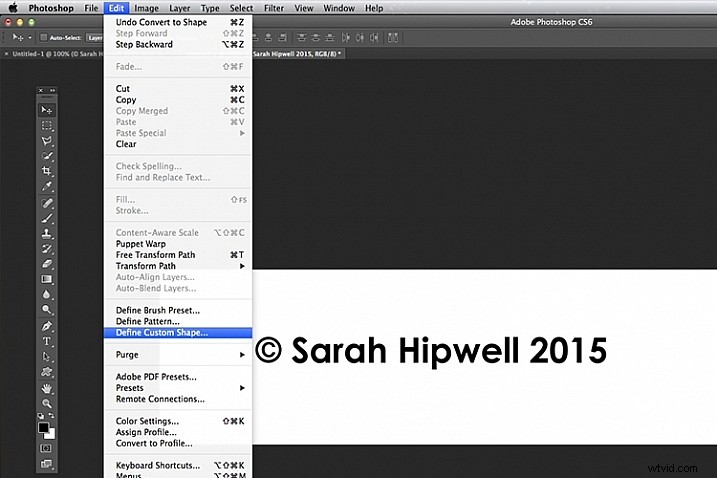Image resolution: width=717 pixels, height=478 pixels.
Task: Select the Eraser tool
Action: pos(47,264)
